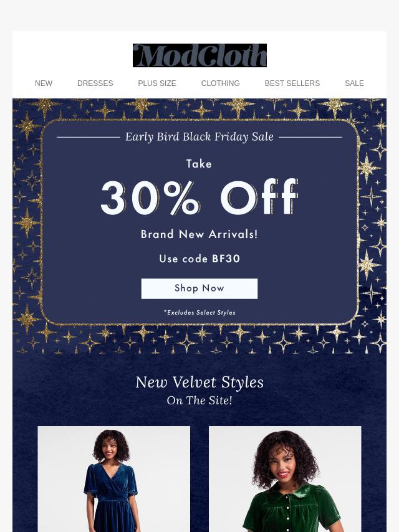
Task: Open the blue velvet wrap dress photo
Action: point(113,478)
